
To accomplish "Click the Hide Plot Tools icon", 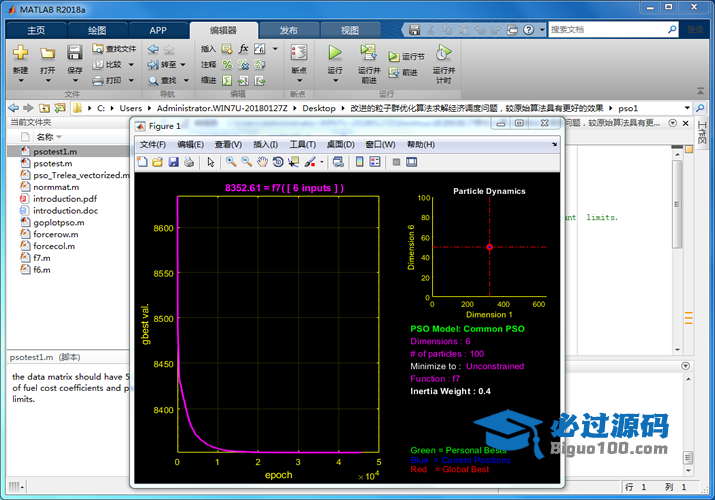I will [396, 162].
